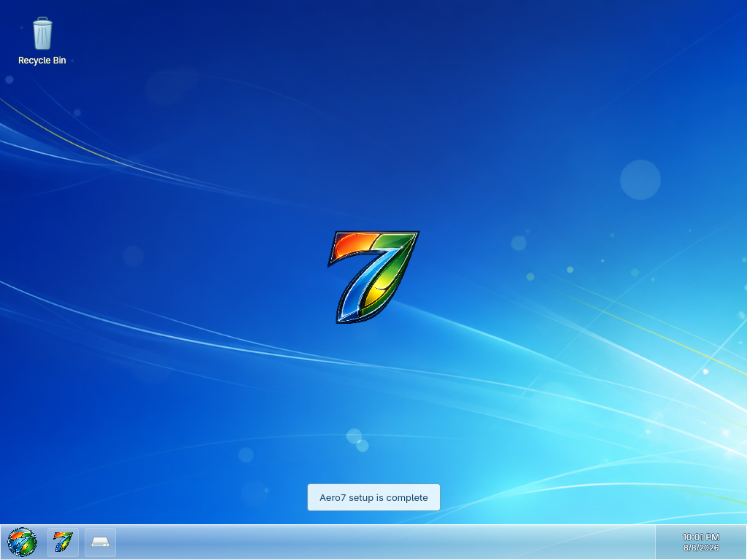The width and height of the screenshot is (747, 560).
Task: Launch the pinned Aero7 taskbar icon
Action: pos(63,542)
